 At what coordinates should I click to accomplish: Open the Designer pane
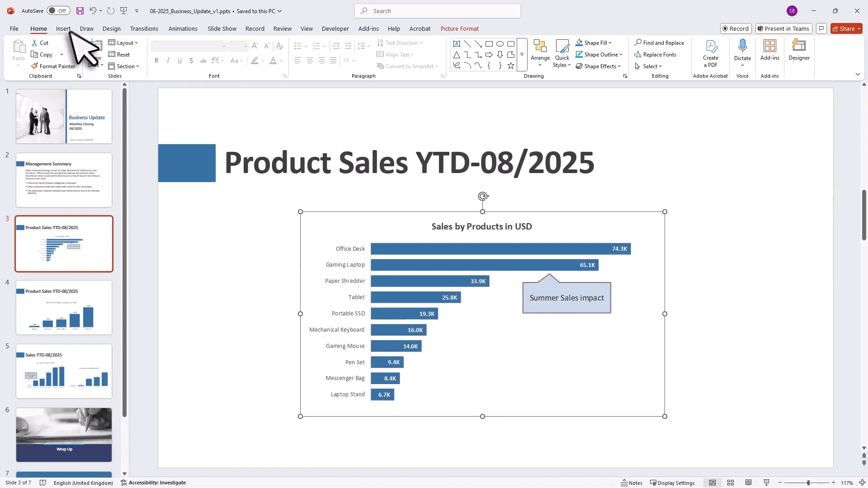tap(798, 51)
